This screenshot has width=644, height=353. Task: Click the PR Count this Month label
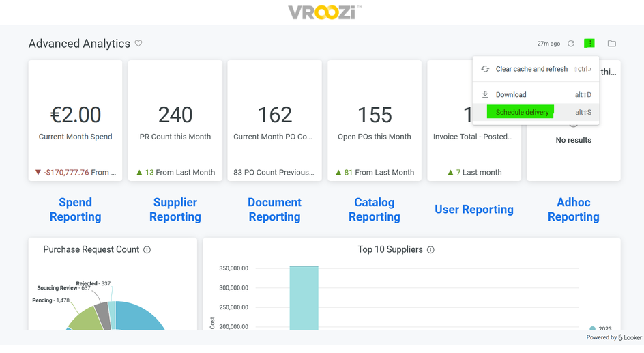click(175, 137)
